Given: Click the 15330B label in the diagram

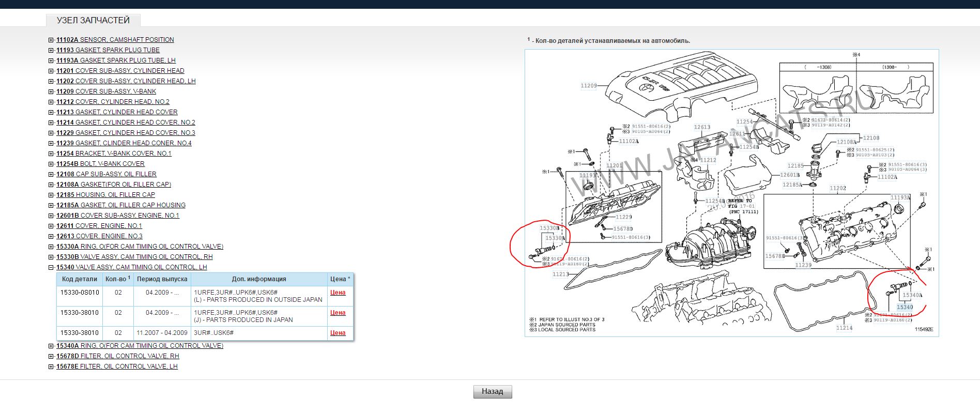Looking at the screenshot, I should [549, 228].
